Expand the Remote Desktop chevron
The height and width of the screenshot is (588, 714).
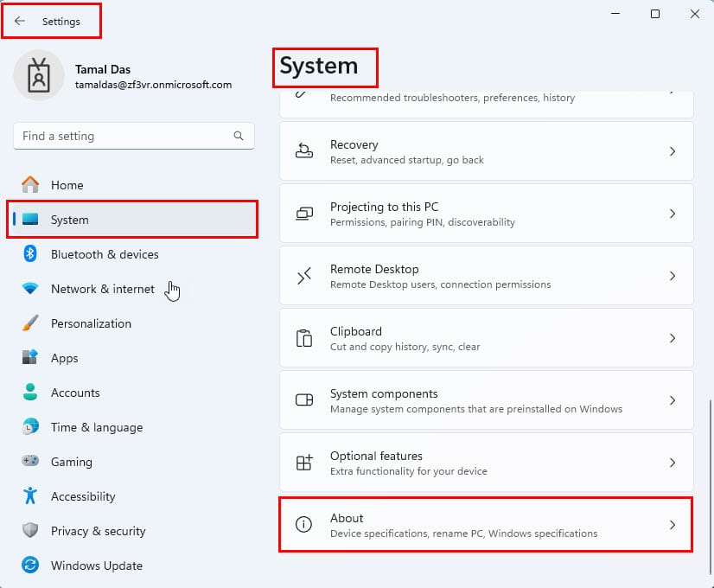point(673,276)
